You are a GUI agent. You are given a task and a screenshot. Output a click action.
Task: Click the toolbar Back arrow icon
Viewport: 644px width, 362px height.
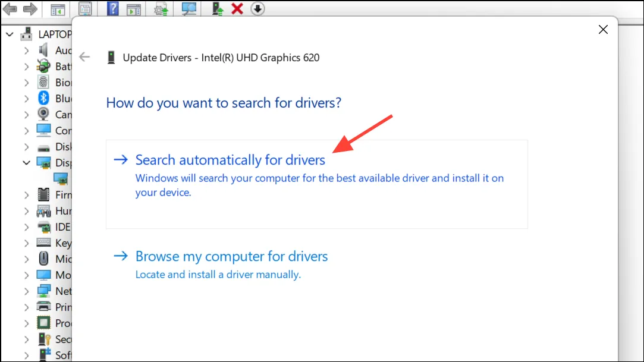coord(10,8)
